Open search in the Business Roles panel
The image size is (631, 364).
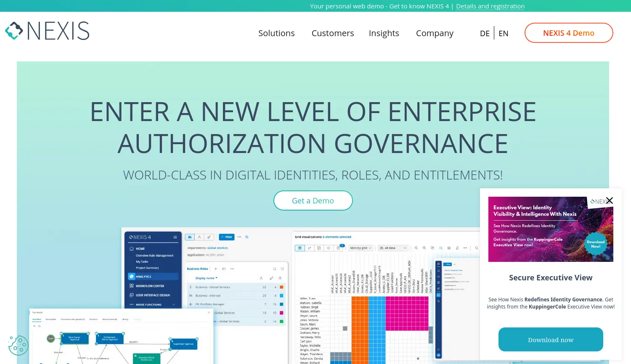point(274,269)
